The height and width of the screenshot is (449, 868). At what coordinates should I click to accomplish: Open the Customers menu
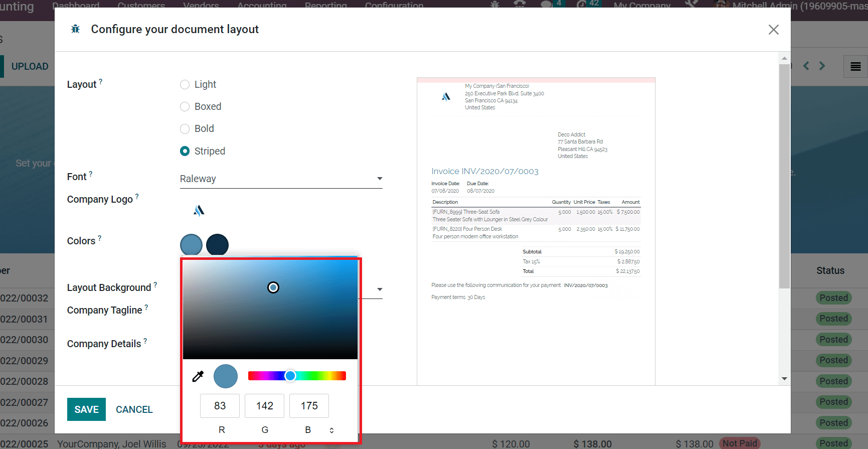coord(141,6)
